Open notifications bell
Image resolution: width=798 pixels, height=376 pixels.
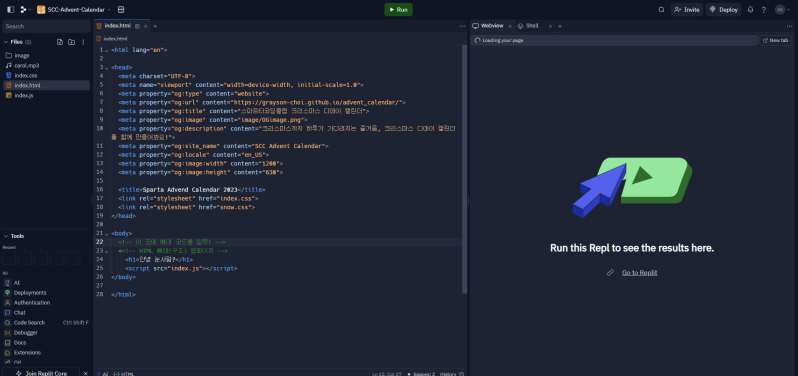click(x=750, y=10)
